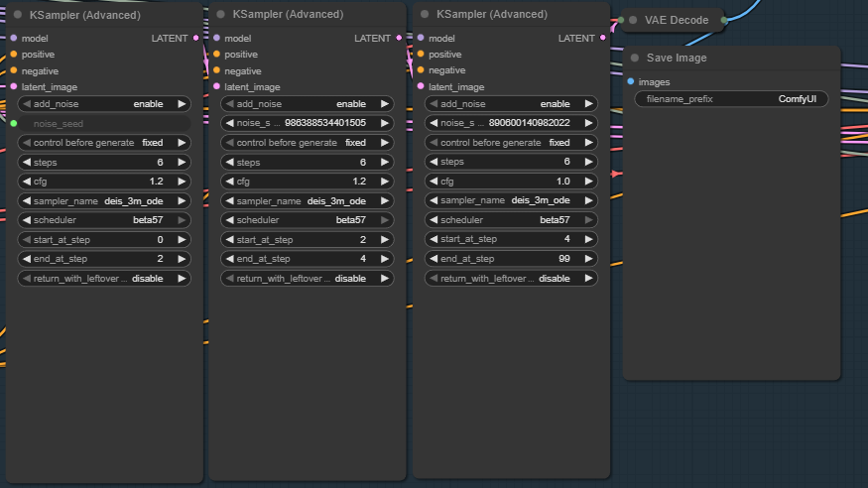
Task: Open 'control before generate' dropdown under seed 986388534401505
Action: (308, 143)
